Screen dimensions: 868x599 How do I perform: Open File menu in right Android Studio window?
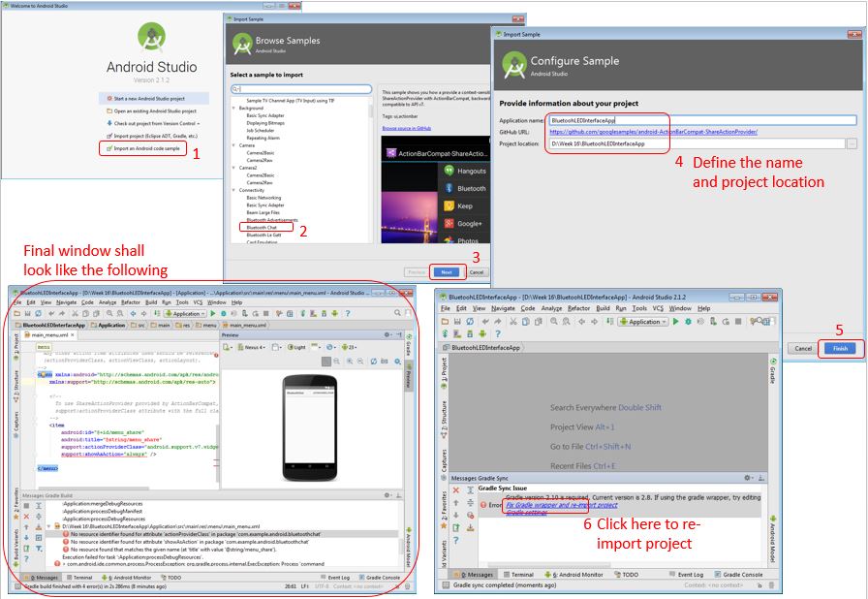[x=445, y=308]
